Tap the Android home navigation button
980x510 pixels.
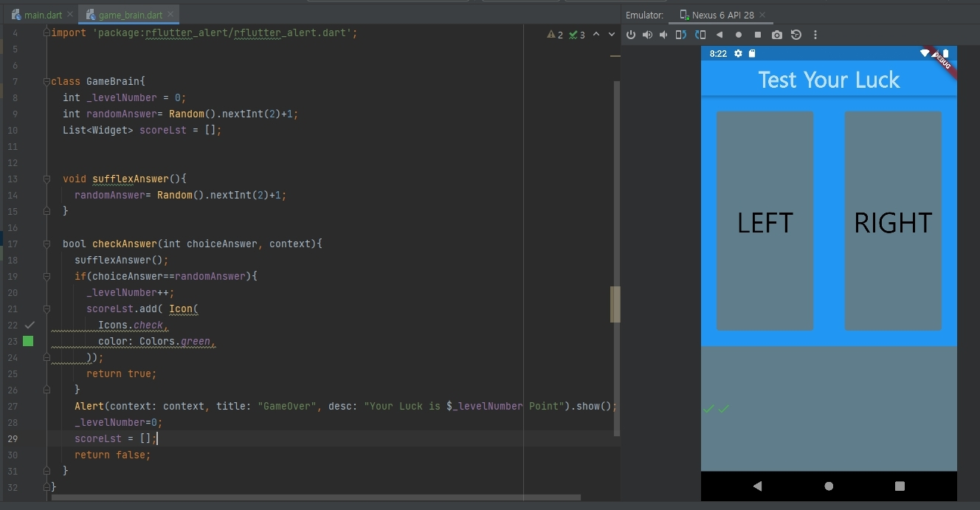point(829,486)
